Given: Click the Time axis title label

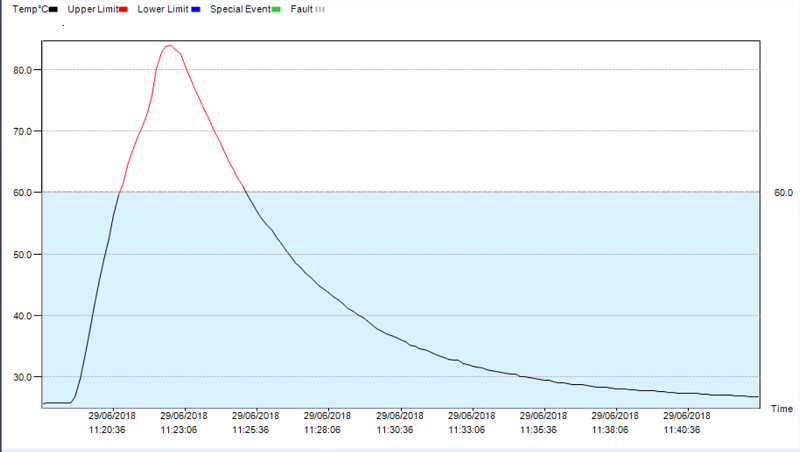Looking at the screenshot, I should point(782,409).
